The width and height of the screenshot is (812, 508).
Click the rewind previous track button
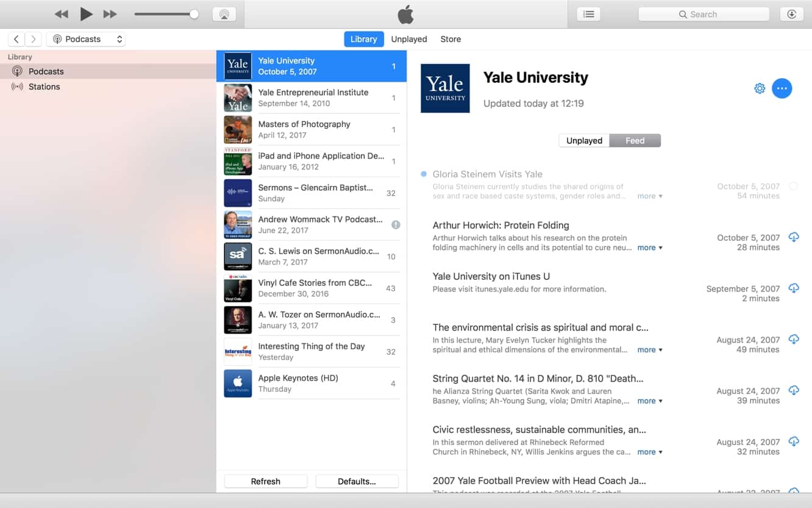pos(61,14)
